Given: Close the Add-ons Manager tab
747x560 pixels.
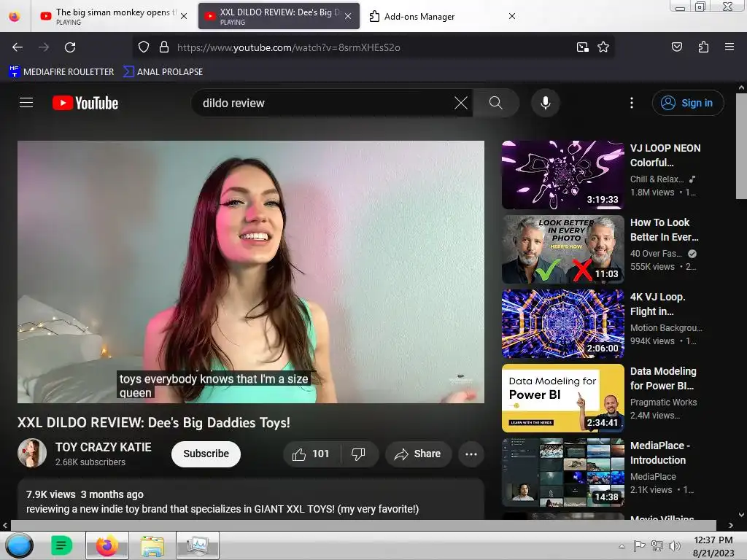Looking at the screenshot, I should tap(512, 16).
